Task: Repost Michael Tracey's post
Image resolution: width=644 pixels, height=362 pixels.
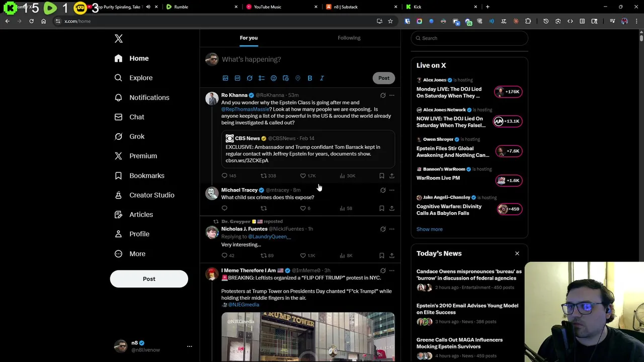Action: 264,208
